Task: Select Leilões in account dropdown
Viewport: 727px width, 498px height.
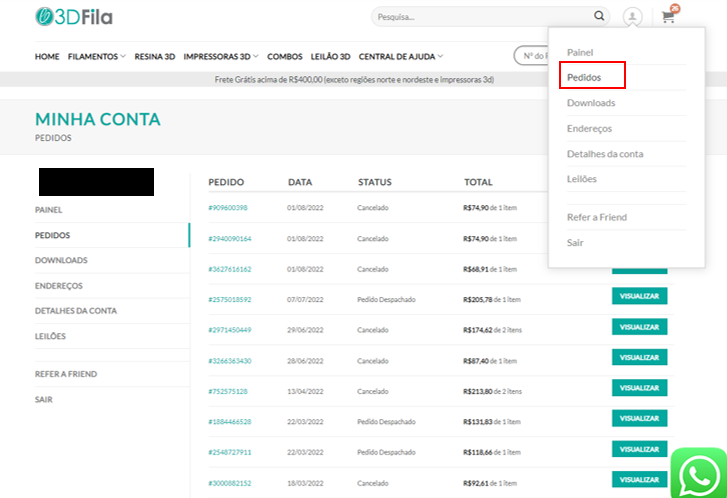Action: 581,179
